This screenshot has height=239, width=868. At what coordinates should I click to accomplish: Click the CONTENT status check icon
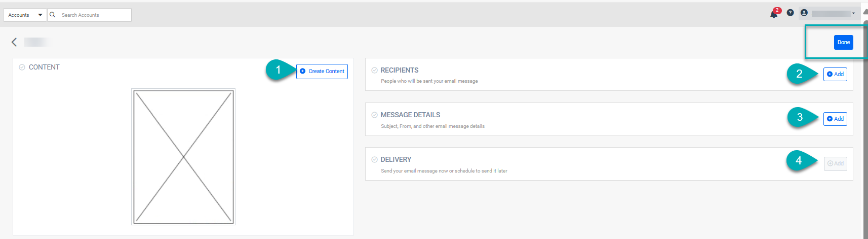click(x=22, y=67)
